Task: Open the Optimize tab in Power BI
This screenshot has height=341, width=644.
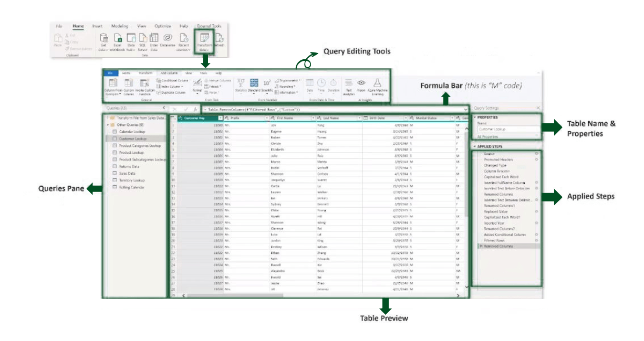Action: (x=163, y=26)
